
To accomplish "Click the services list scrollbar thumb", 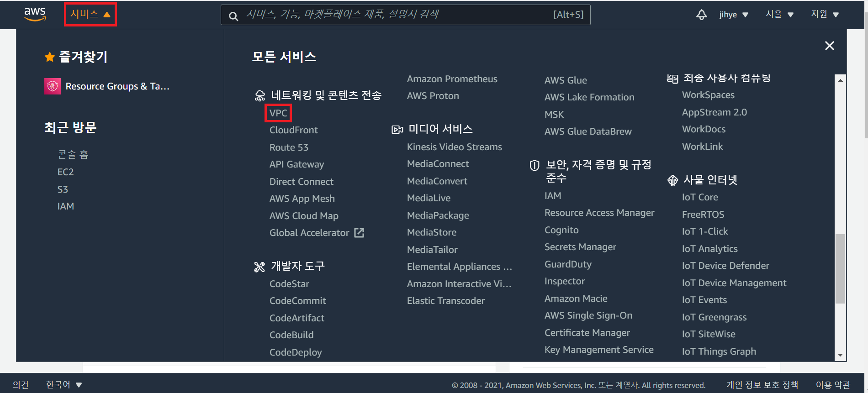I will pos(840,269).
